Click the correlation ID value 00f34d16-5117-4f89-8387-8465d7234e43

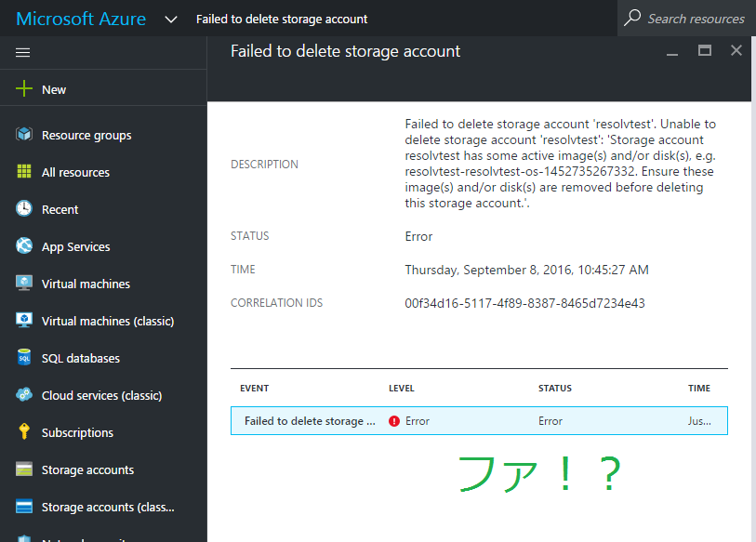tap(524, 303)
